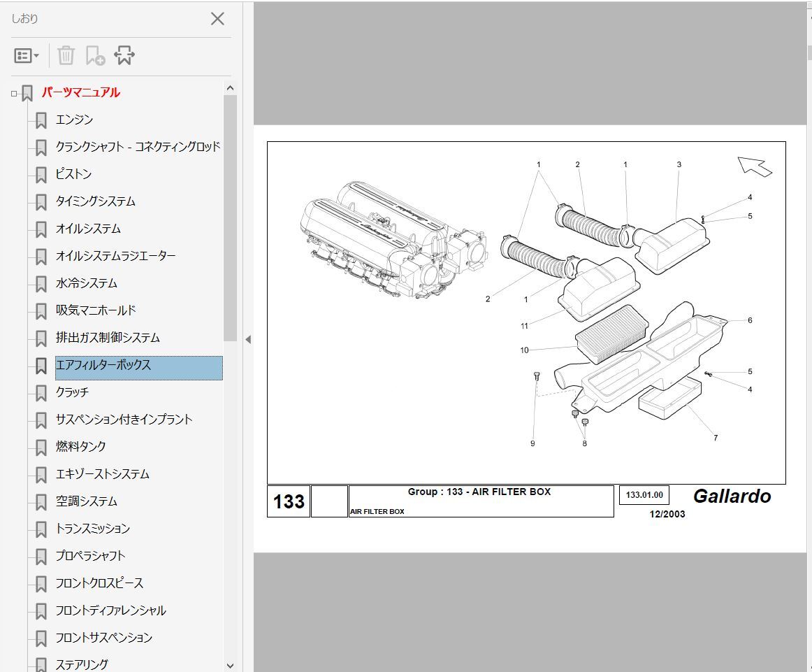Viewport: 812px width, 672px height.
Task: Select the ピストン bookmark
Action: coord(73,174)
